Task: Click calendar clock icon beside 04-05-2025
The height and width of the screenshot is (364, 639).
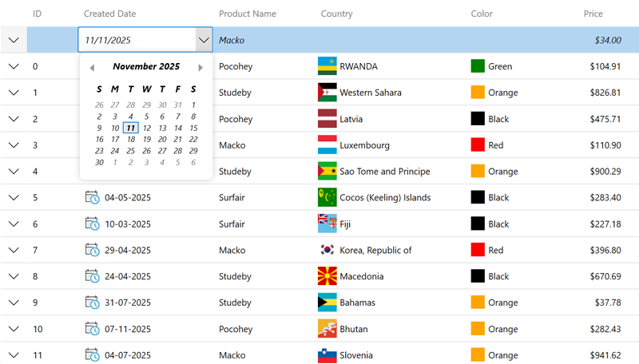Action: [x=92, y=197]
